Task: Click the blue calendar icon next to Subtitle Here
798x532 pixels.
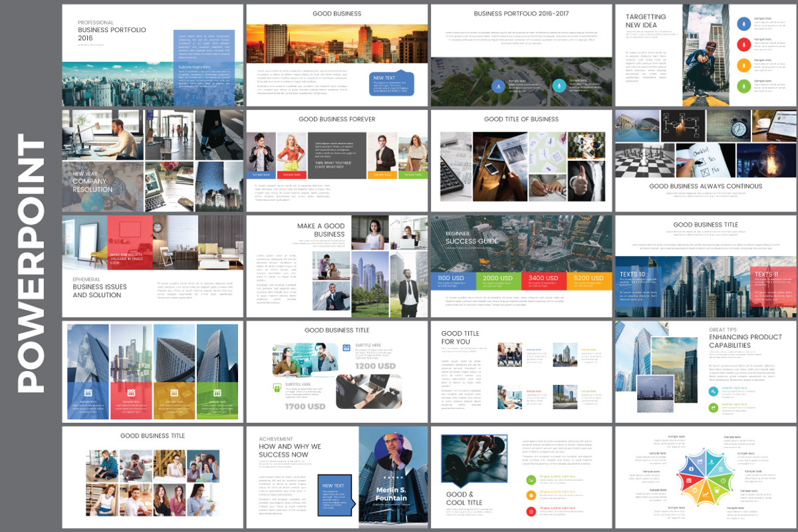Action: tap(346, 347)
